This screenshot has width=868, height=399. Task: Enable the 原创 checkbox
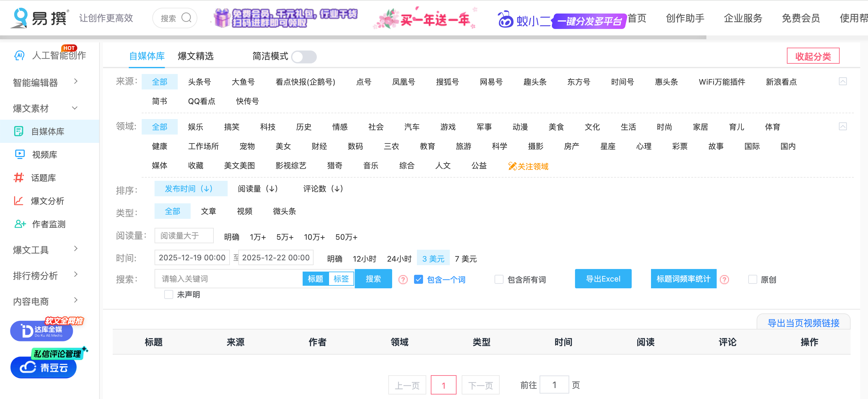coord(753,279)
